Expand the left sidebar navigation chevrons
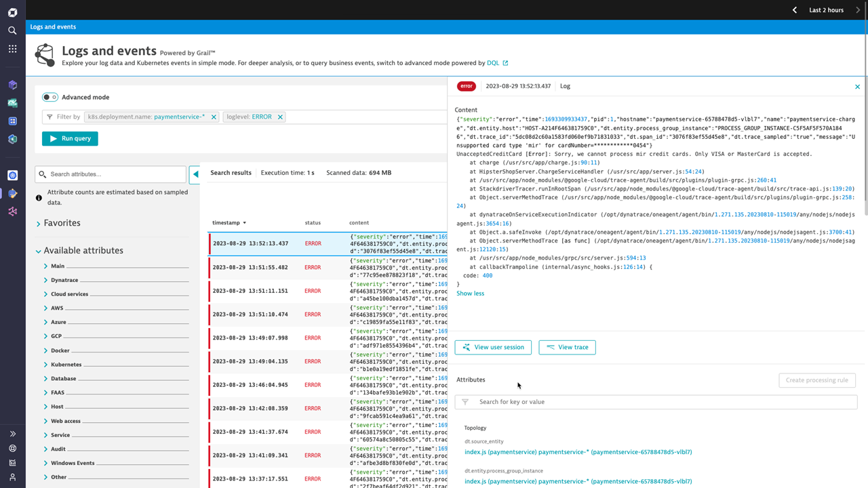Screen dimensions: 868x488 [12, 434]
